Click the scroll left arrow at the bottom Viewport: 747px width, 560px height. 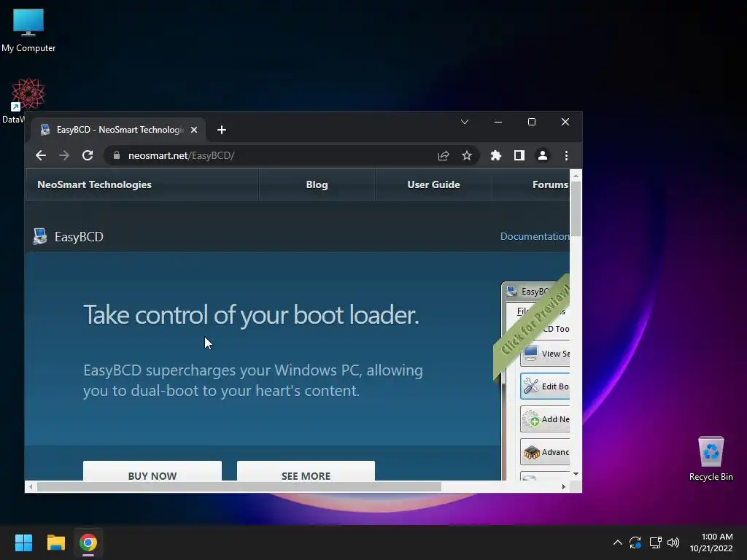pyautogui.click(x=31, y=486)
